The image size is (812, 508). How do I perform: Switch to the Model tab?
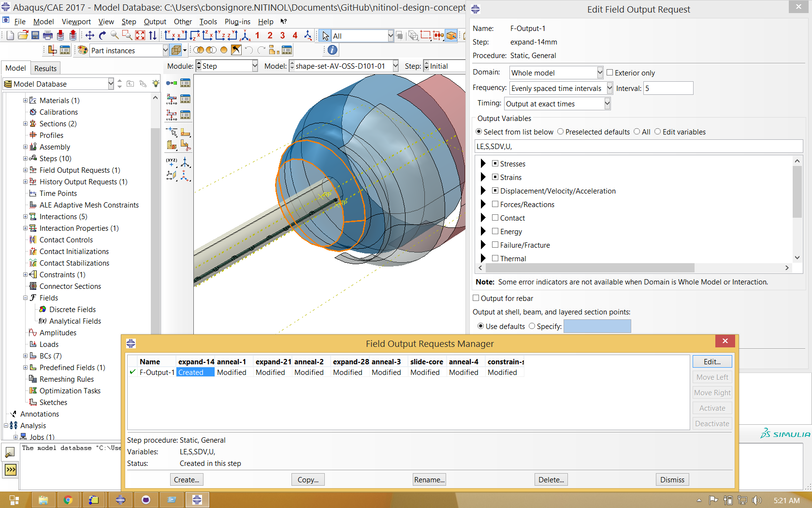click(15, 68)
